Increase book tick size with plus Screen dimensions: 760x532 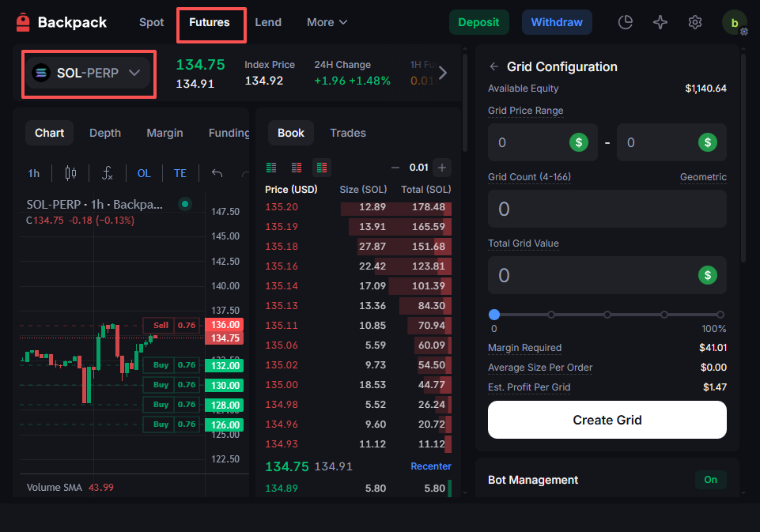pos(442,168)
